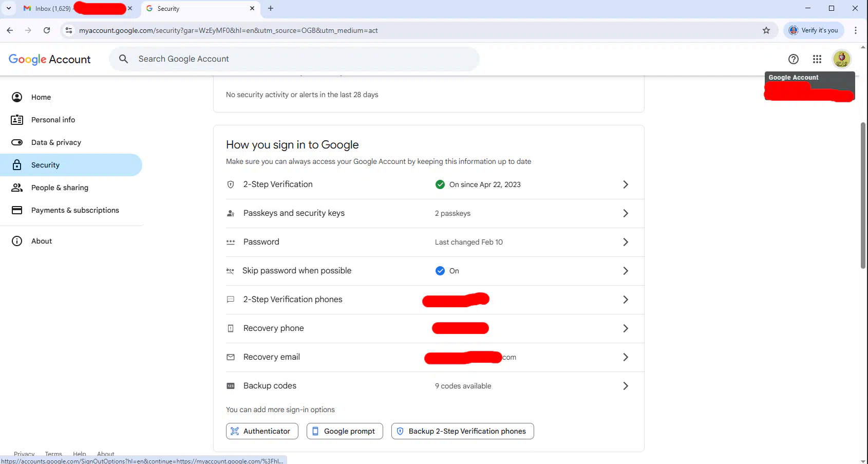This screenshot has height=464, width=868.
Task: Open Data & privacy section
Action: tap(71, 142)
